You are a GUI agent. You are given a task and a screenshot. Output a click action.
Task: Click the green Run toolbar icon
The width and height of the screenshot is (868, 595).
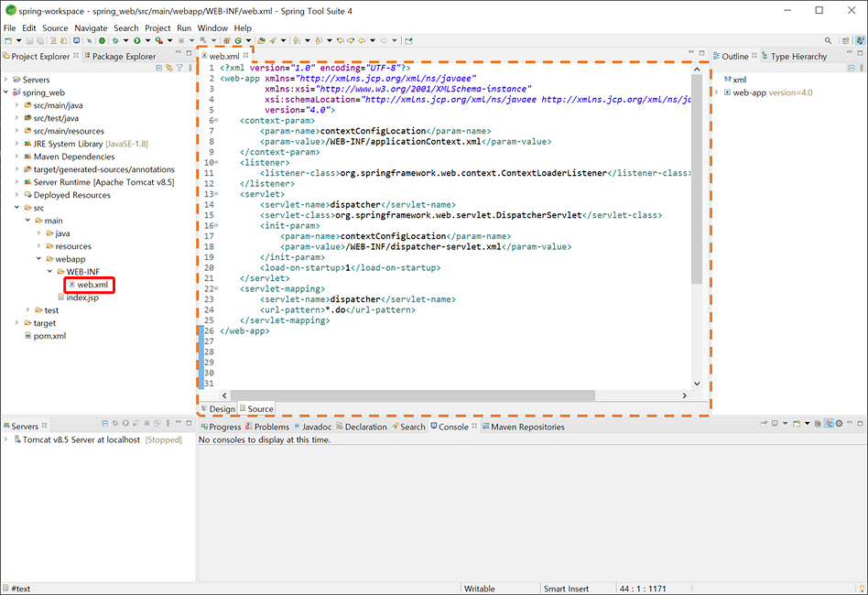point(136,40)
